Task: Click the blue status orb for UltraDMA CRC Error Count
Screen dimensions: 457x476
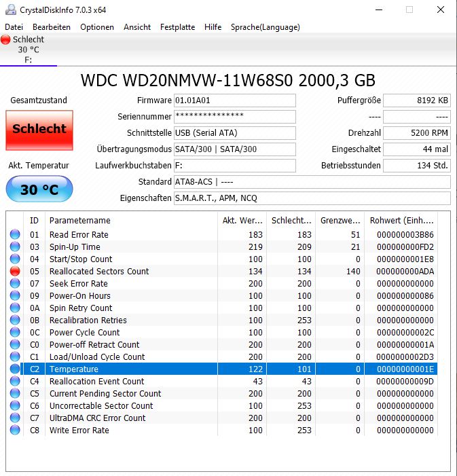Action: pos(15,418)
